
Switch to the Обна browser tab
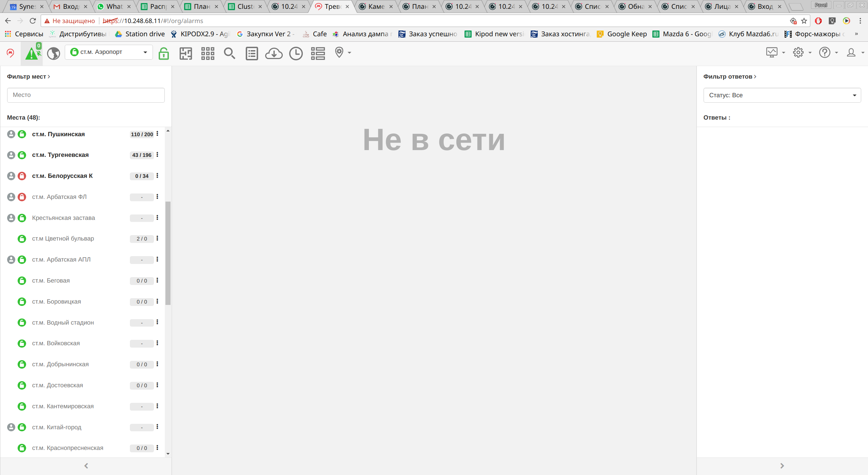pyautogui.click(x=635, y=6)
